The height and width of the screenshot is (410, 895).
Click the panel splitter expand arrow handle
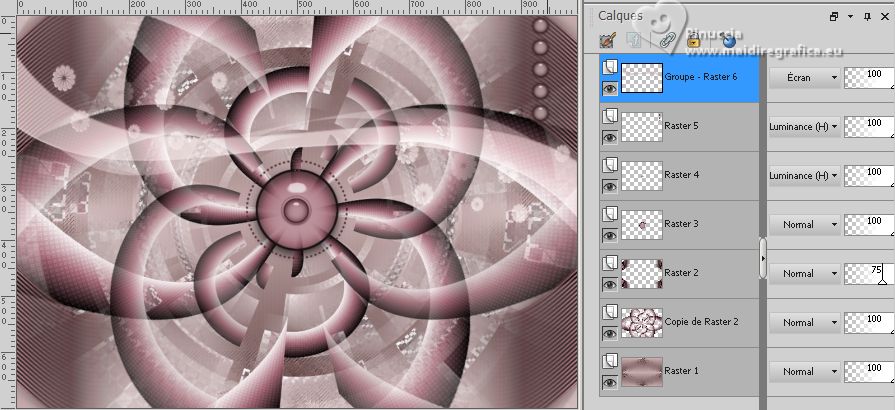pos(763,259)
